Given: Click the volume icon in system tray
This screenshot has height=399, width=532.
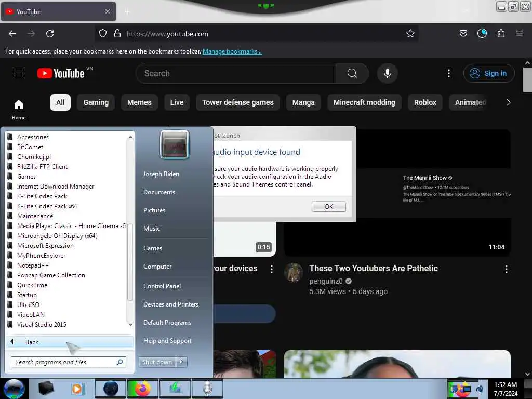Looking at the screenshot, I should 480,389.
